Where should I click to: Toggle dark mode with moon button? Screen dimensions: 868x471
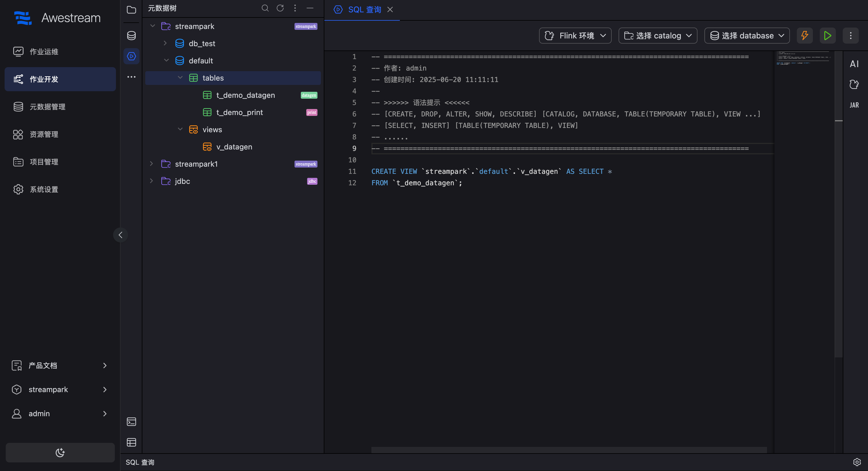click(60, 452)
